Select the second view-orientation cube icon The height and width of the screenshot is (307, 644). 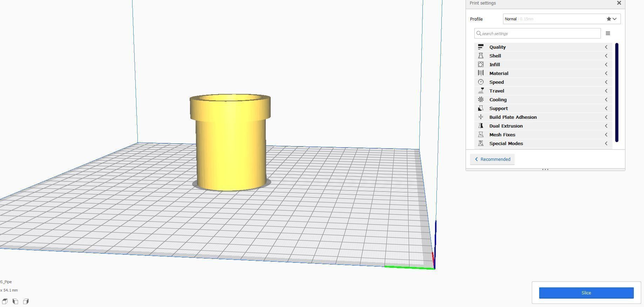point(15,301)
